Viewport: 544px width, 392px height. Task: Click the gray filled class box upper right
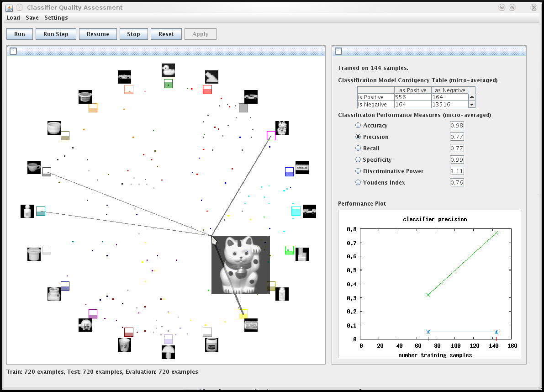coord(243,108)
